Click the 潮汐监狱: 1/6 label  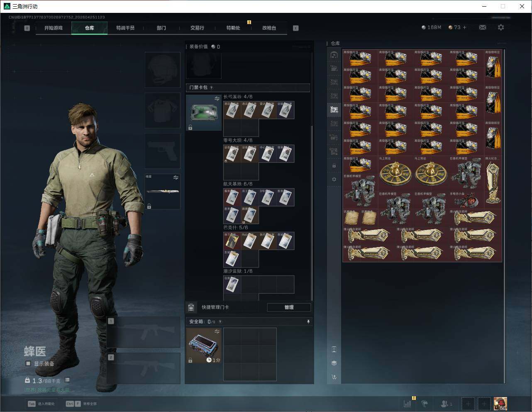[238, 271]
